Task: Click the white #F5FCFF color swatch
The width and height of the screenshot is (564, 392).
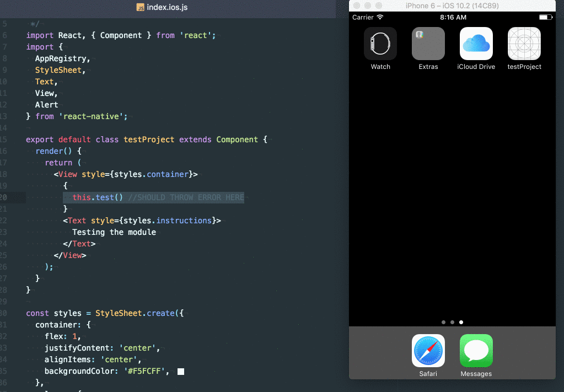Action: (x=181, y=372)
